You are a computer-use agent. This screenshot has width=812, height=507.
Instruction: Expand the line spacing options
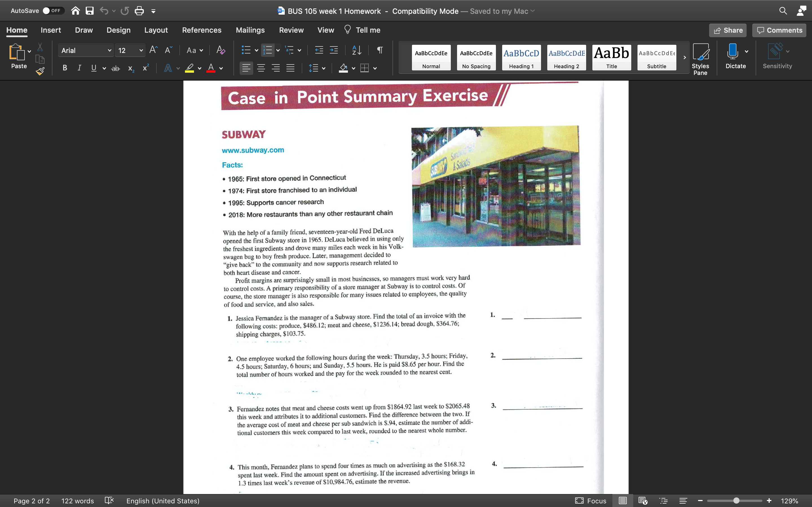[323, 68]
